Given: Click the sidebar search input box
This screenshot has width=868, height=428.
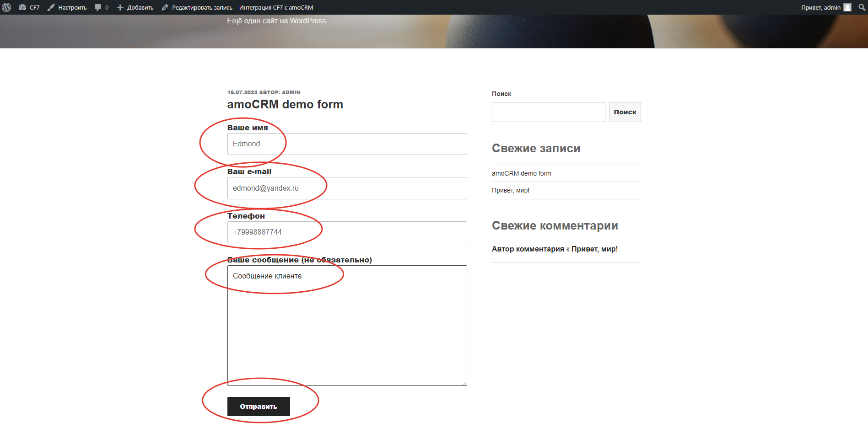Looking at the screenshot, I should [x=548, y=112].
